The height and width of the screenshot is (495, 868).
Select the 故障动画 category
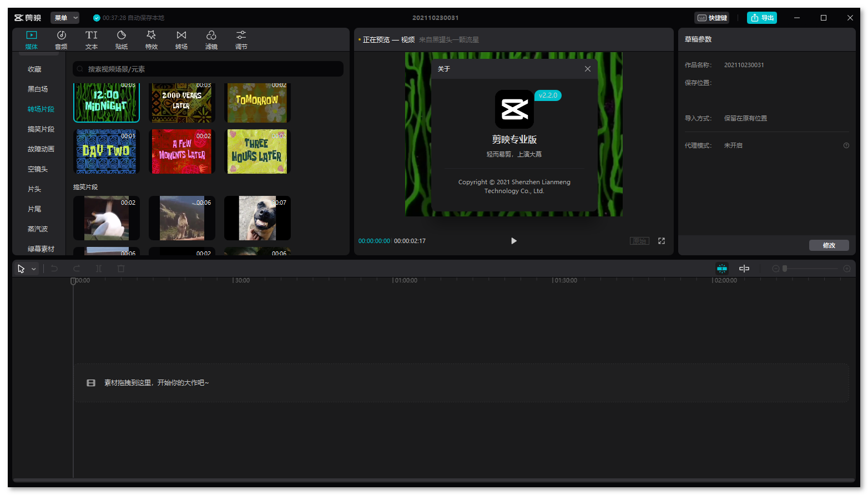click(x=41, y=149)
